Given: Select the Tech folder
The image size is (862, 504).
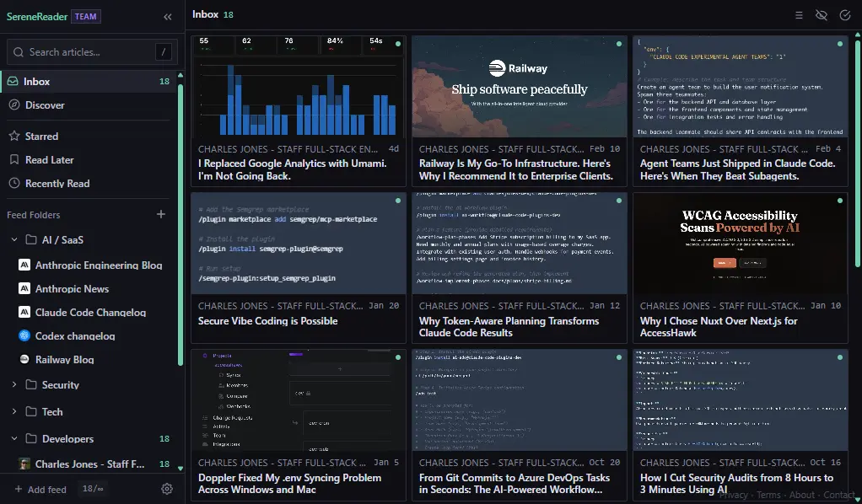Looking at the screenshot, I should pyautogui.click(x=52, y=412).
